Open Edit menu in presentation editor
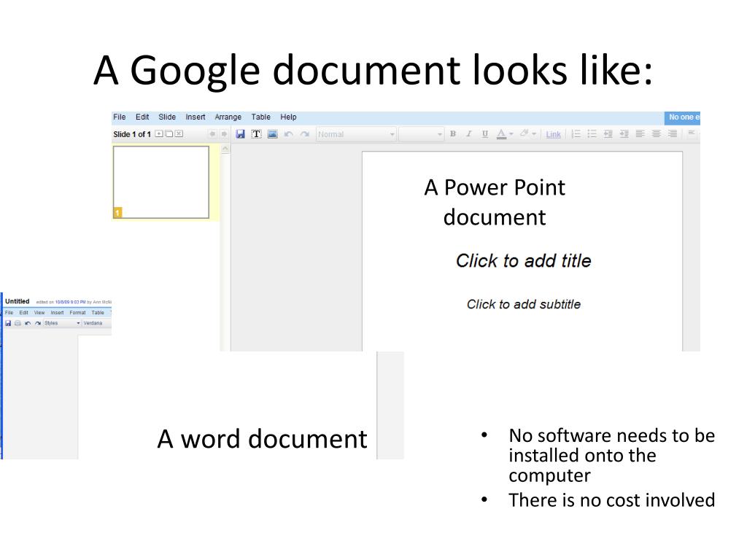This screenshot has width=747, height=560. (x=142, y=117)
